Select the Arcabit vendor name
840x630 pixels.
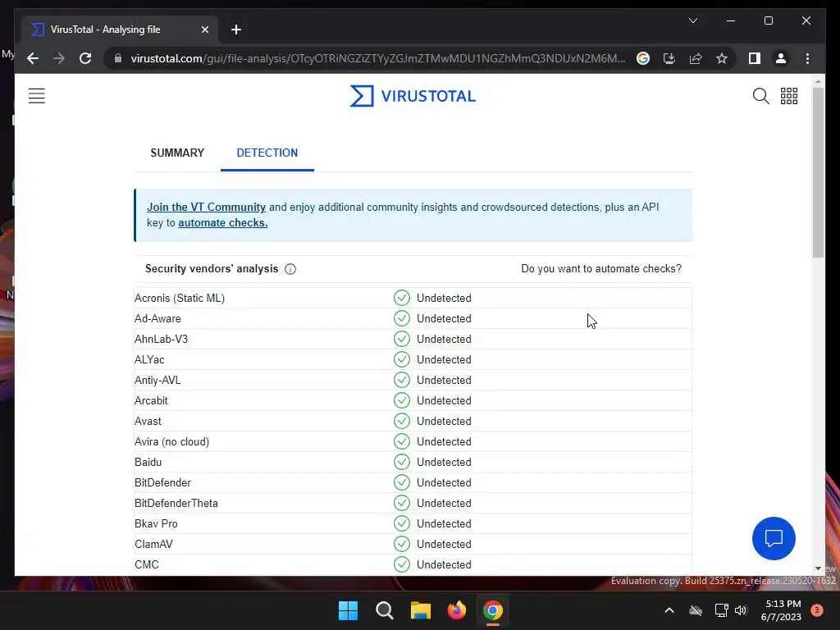[151, 400]
